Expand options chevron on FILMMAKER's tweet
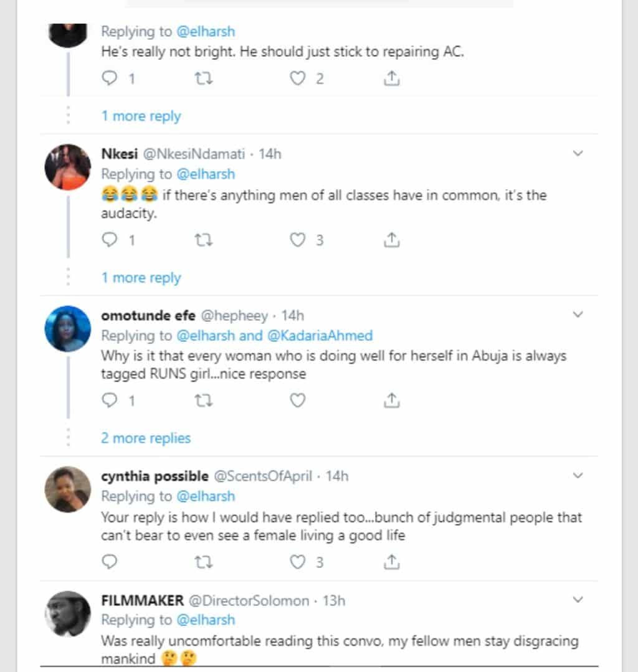 coord(578,600)
